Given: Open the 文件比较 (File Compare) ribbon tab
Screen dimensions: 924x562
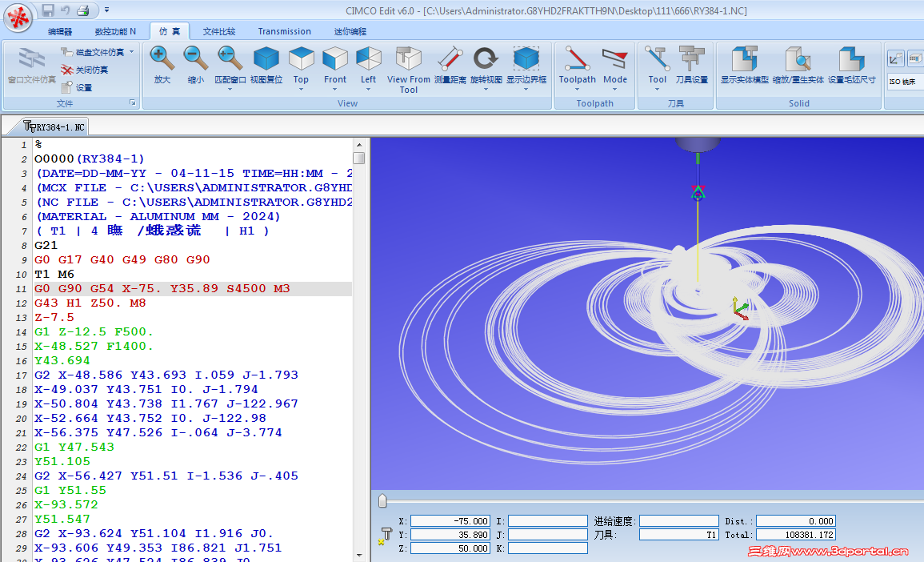Looking at the screenshot, I should 219,31.
